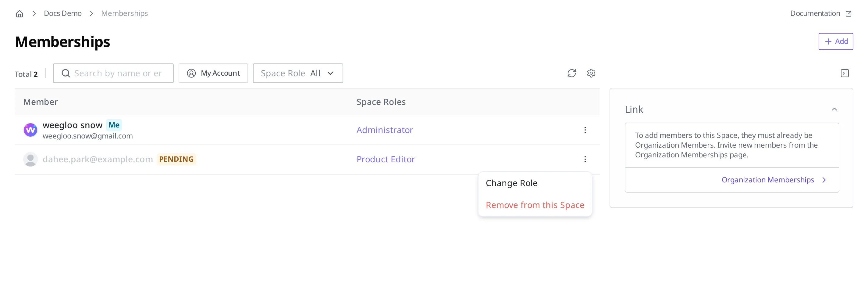Click Memberships breadcrumb item
The image size is (868, 305).
tap(124, 13)
